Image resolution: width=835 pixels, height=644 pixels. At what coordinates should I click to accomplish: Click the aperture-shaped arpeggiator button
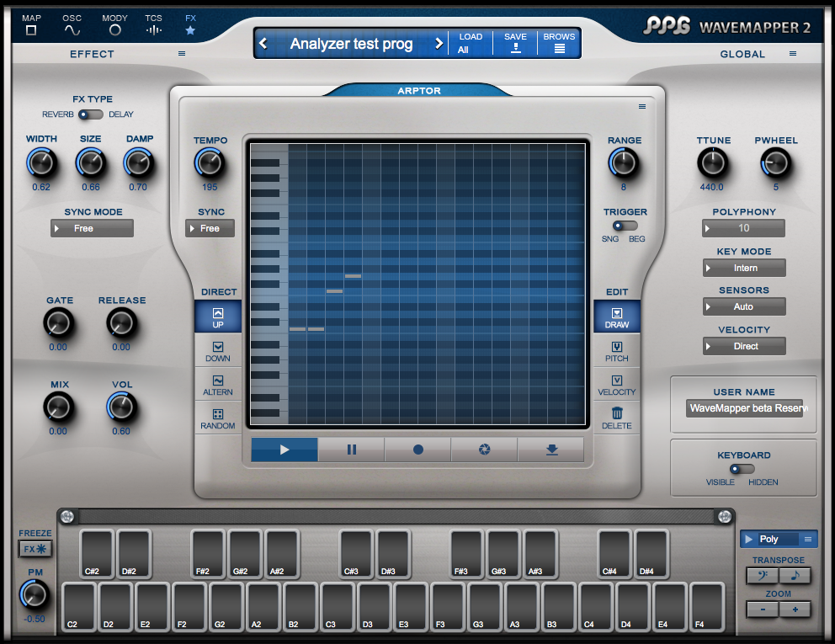[484, 450]
